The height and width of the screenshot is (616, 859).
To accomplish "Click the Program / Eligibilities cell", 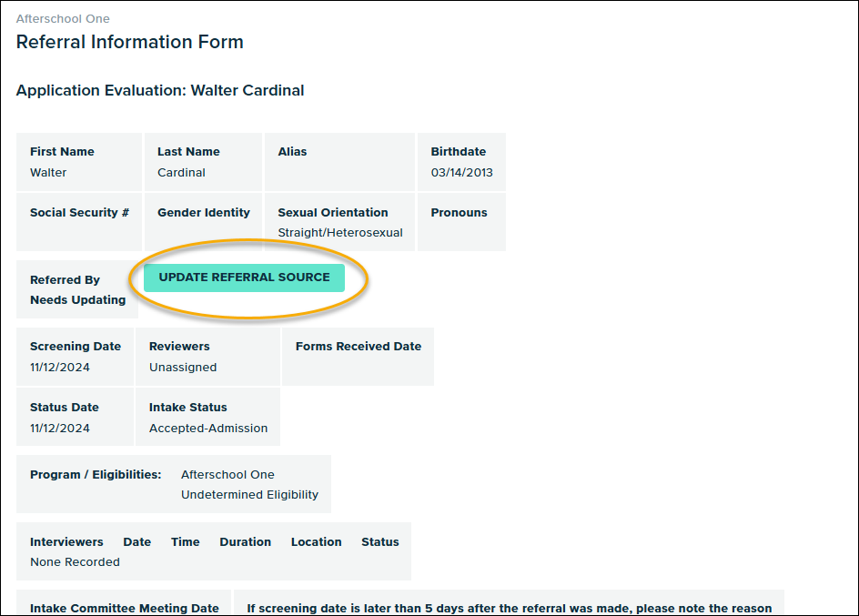I will pyautogui.click(x=173, y=484).
